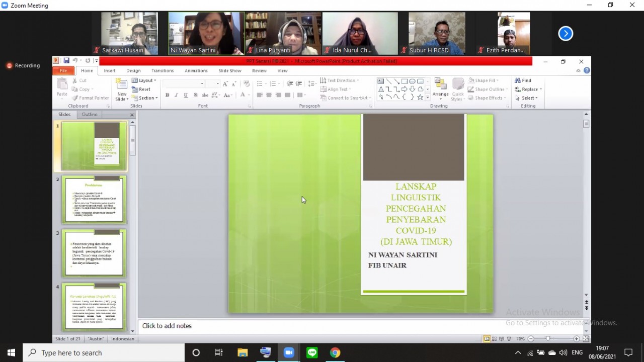This screenshot has width=644, height=362.
Task: Switch to Slide Sorter view in status bar
Action: (494, 339)
